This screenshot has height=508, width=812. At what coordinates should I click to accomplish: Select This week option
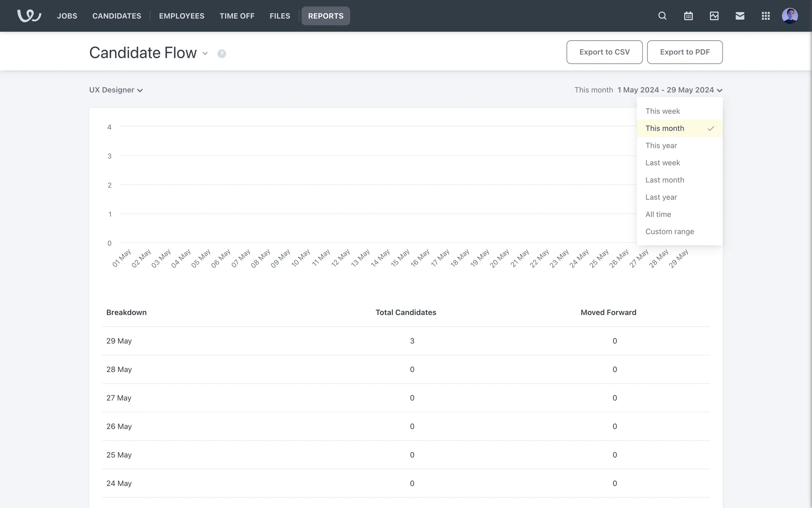coord(662,111)
